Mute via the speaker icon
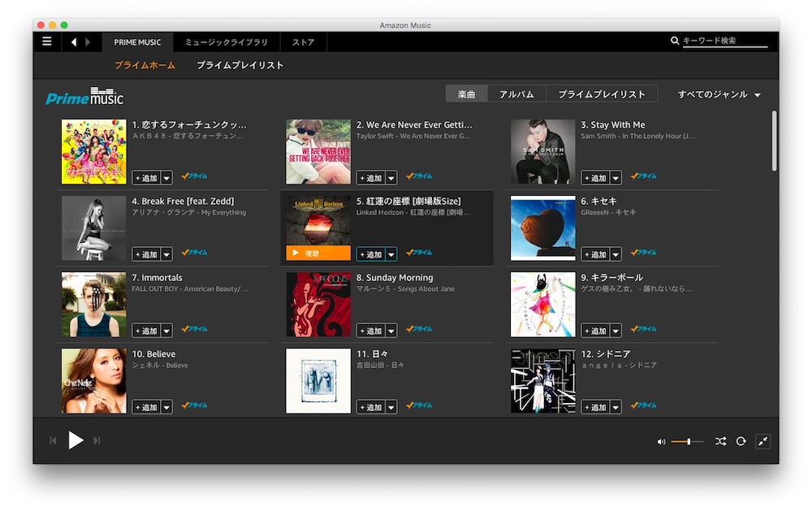Screen dimensions: 812x511 click(661, 442)
